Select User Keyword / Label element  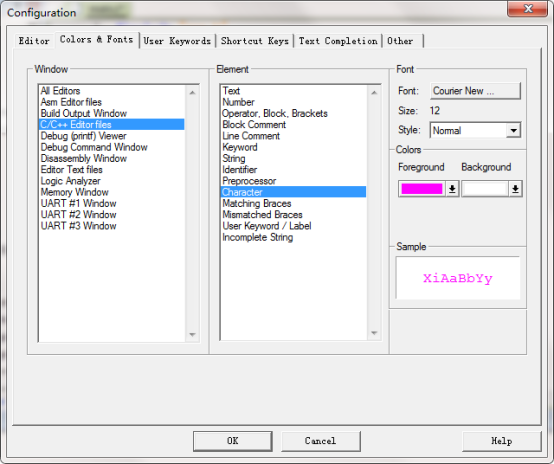[293, 226]
